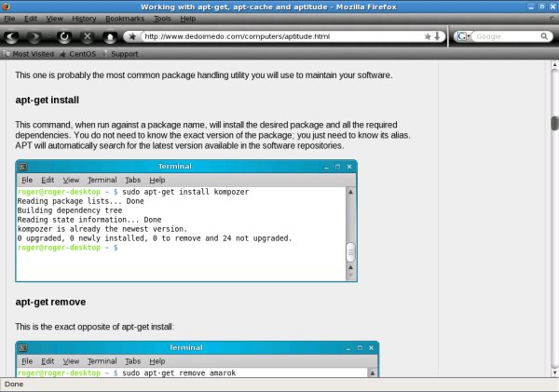
Task: Open the Bookmarks menu
Action: (x=125, y=19)
